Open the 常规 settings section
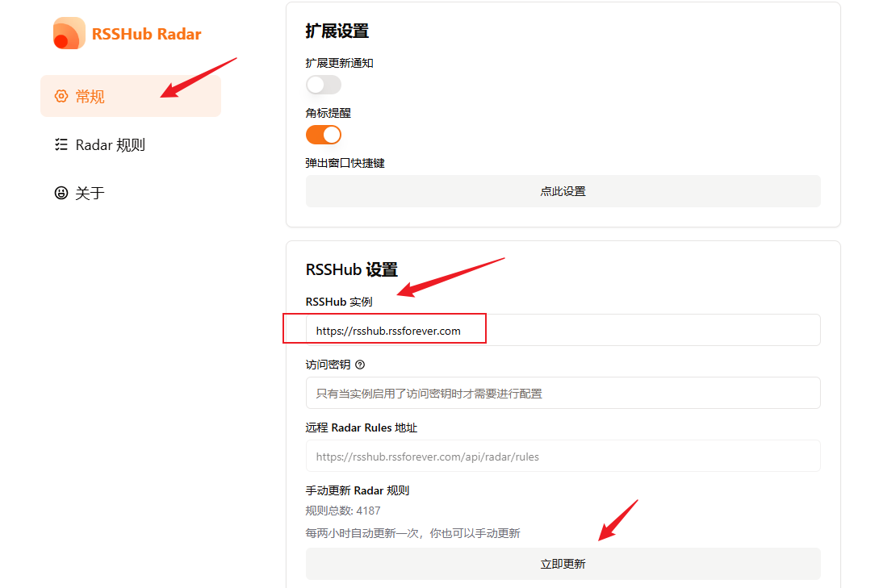 coord(131,96)
